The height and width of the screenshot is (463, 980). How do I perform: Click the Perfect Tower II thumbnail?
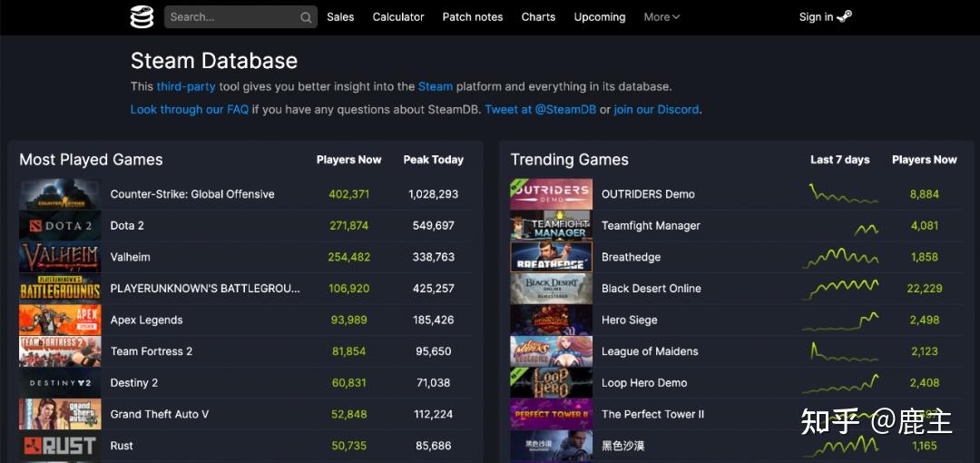coord(552,414)
